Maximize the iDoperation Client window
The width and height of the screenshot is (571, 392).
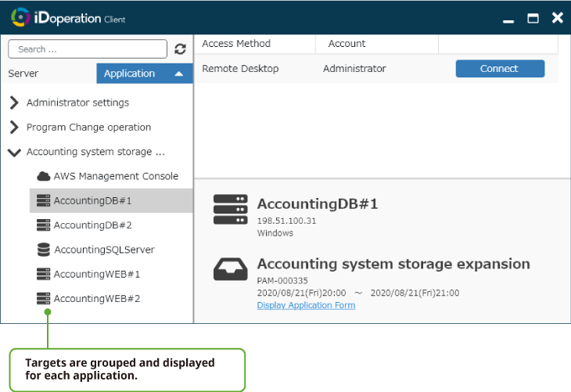click(x=533, y=18)
